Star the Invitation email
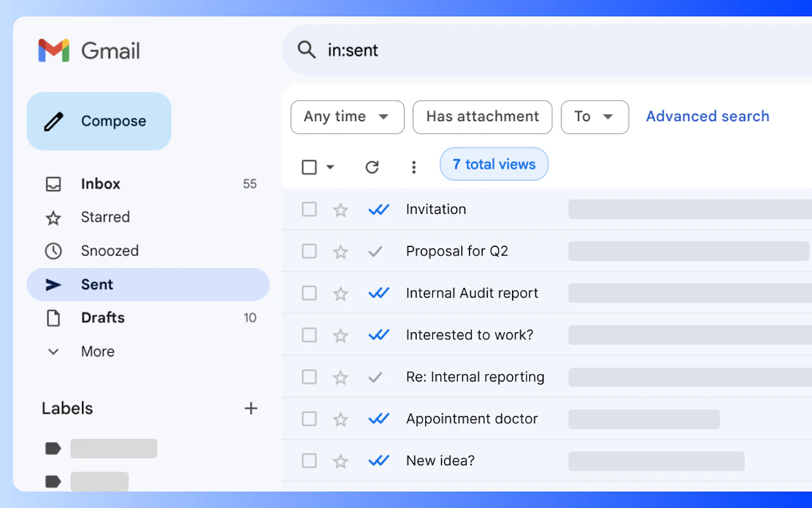 click(x=341, y=210)
